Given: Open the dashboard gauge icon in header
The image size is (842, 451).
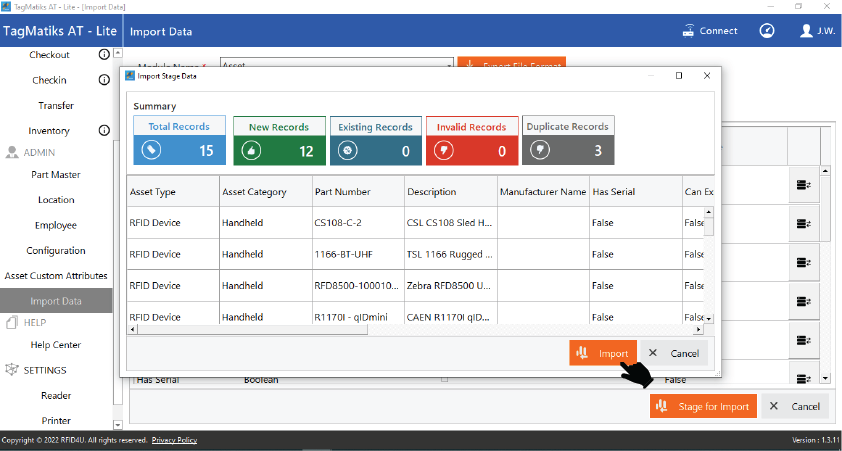Looking at the screenshot, I should 766,30.
